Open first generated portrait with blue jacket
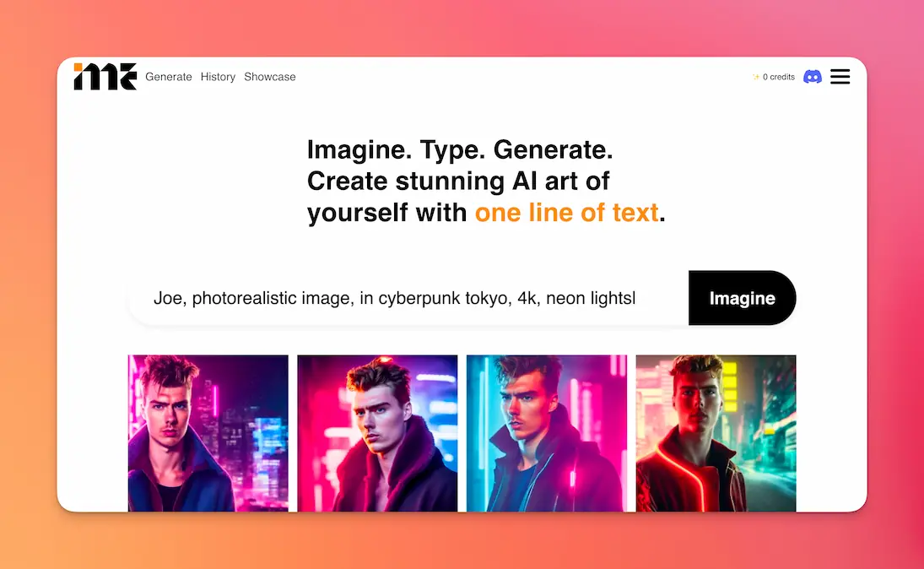Image resolution: width=924 pixels, height=569 pixels. [208, 433]
